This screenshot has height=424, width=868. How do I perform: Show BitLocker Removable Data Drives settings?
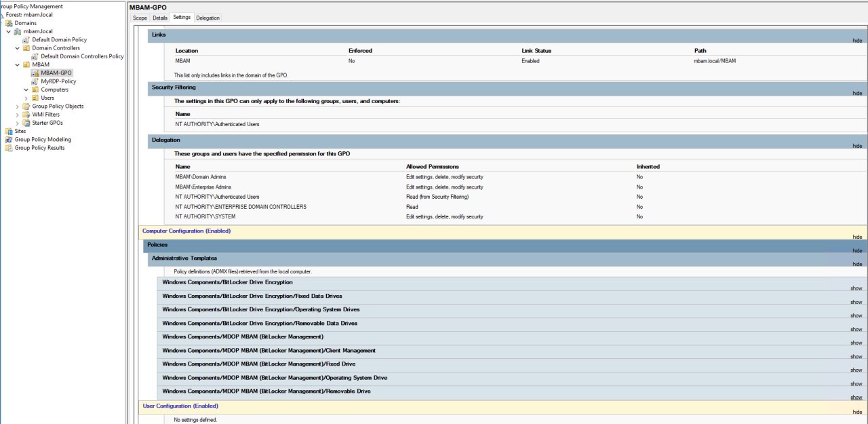tap(856, 329)
